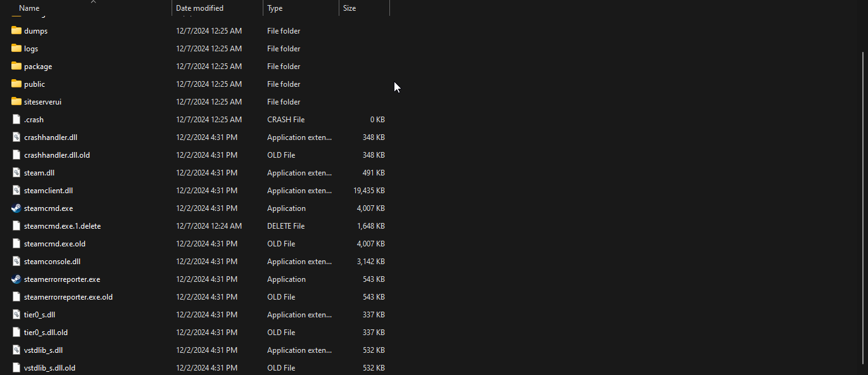Click the steamerrorreporter.exe.old file icon
This screenshot has width=868, height=375.
(x=16, y=296)
